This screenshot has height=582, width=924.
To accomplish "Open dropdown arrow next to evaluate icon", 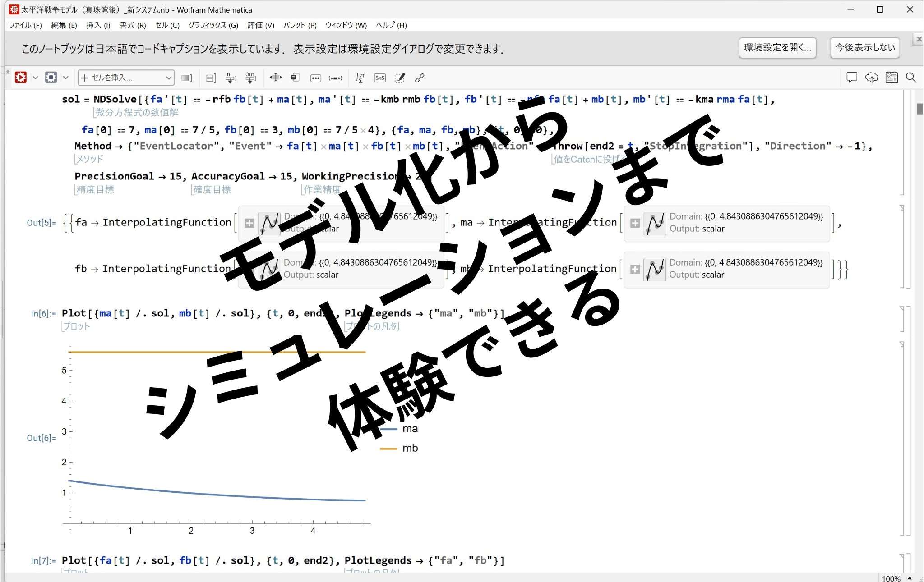I will [35, 78].
